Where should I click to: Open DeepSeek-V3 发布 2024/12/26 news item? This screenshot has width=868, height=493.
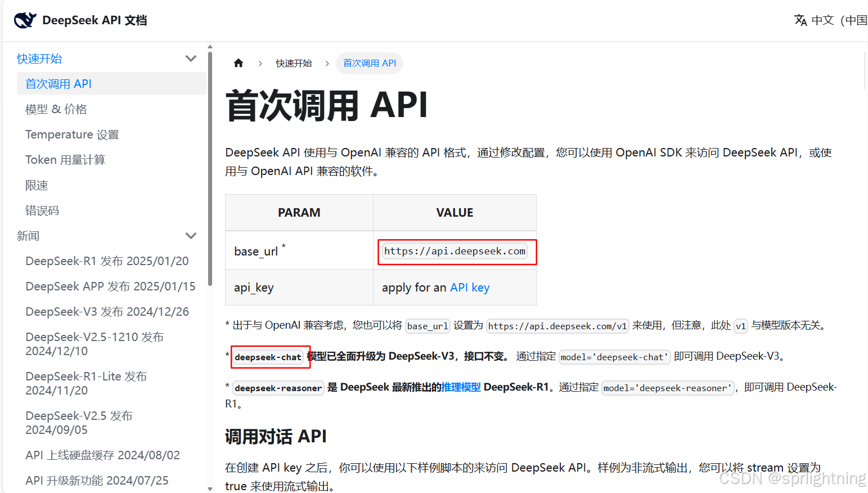[x=107, y=312]
